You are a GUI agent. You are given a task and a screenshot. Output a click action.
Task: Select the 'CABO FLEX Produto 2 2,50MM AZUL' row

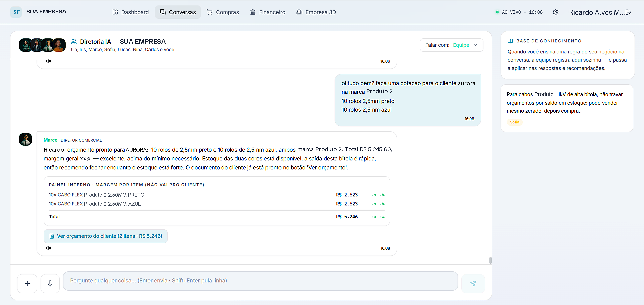click(x=217, y=204)
